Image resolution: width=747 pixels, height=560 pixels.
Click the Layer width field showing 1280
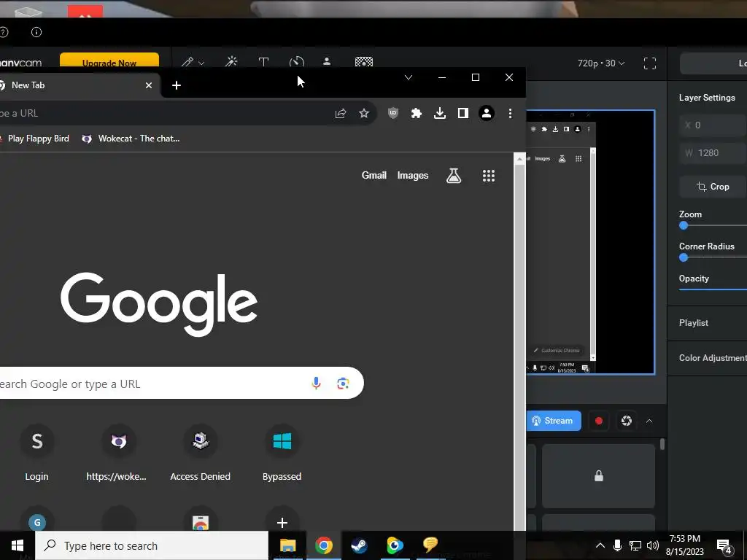[x=713, y=153]
